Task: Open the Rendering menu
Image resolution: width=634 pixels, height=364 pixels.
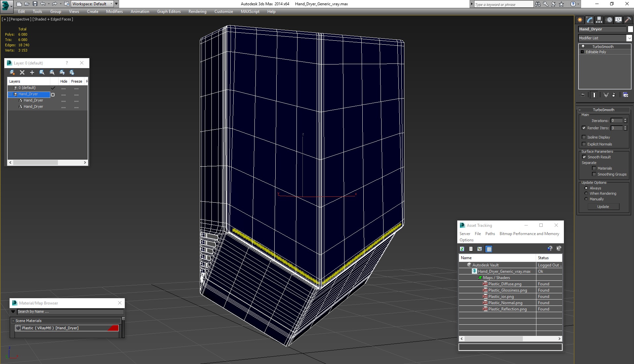Action: 197,12
